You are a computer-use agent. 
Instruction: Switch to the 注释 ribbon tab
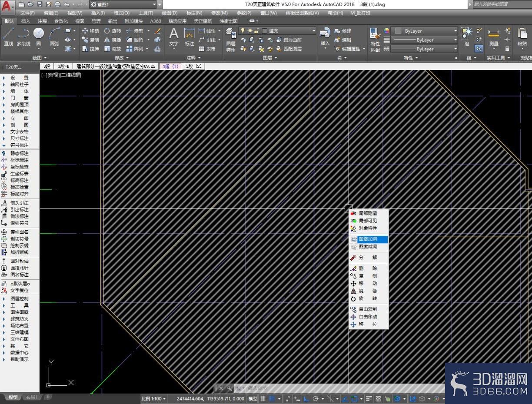pos(42,21)
